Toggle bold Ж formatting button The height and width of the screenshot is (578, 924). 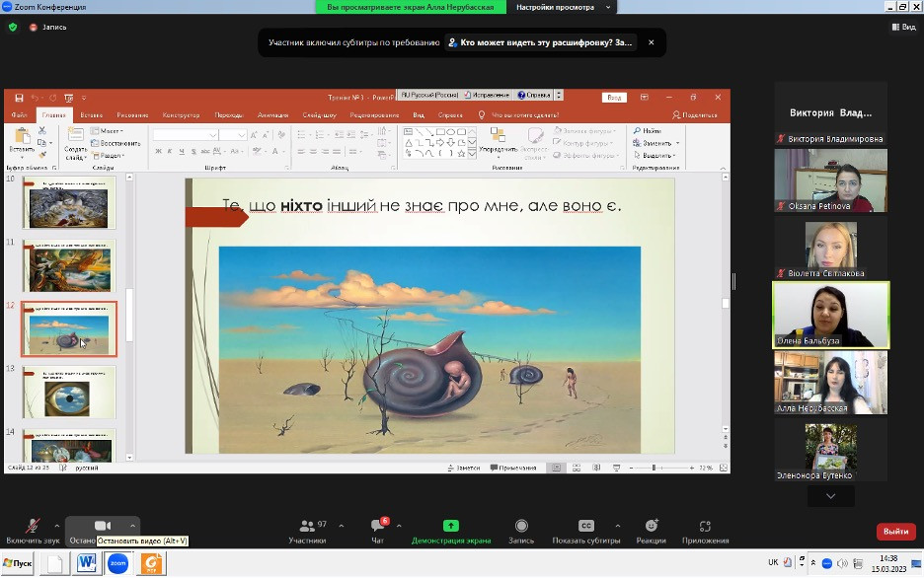[x=158, y=151]
